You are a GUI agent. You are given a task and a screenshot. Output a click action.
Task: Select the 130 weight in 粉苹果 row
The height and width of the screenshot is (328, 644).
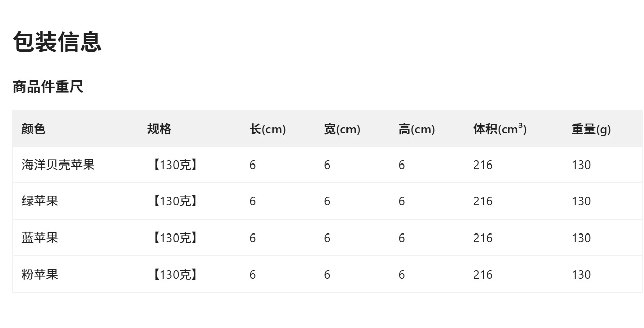pyautogui.click(x=581, y=275)
